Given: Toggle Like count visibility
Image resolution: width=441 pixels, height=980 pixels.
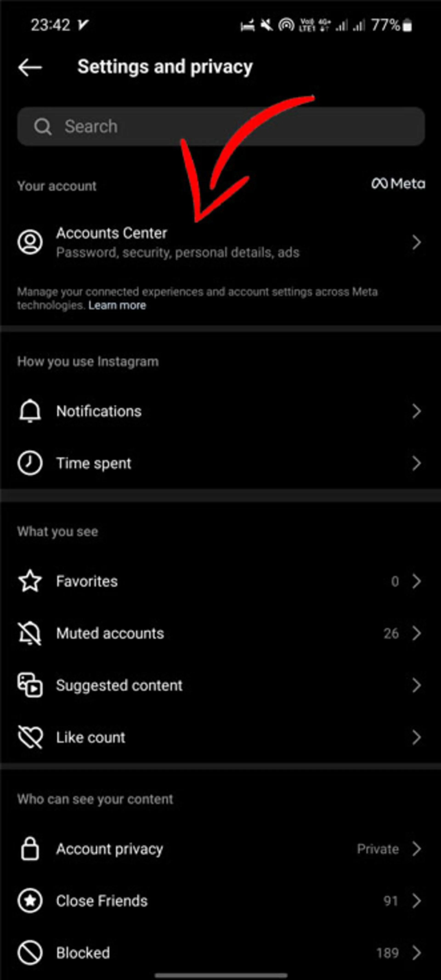Looking at the screenshot, I should pos(220,737).
